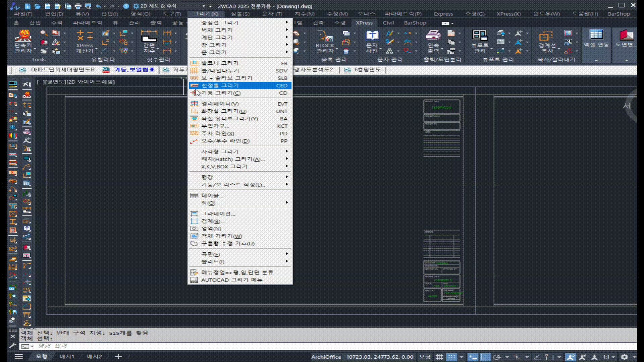Open the 기둥,보일람표 drawing tab
The image size is (644, 362).
pos(134,70)
